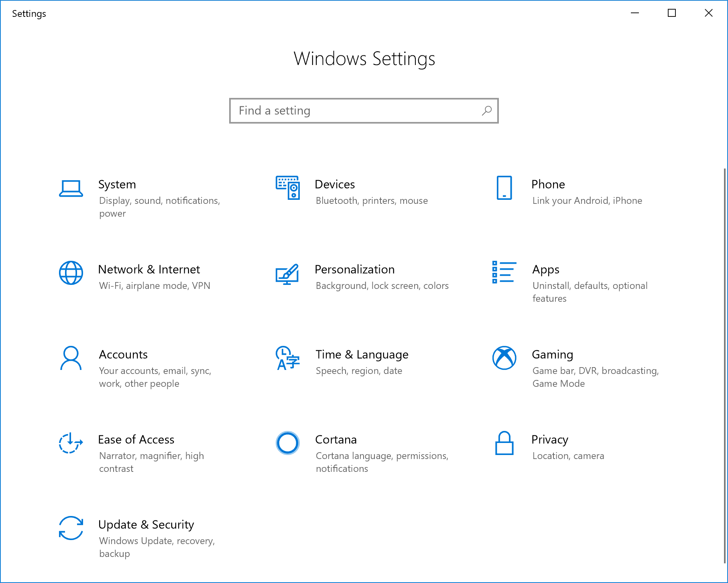The width and height of the screenshot is (728, 583).
Task: Click the search magnifier in Find a setting
Action: point(486,111)
